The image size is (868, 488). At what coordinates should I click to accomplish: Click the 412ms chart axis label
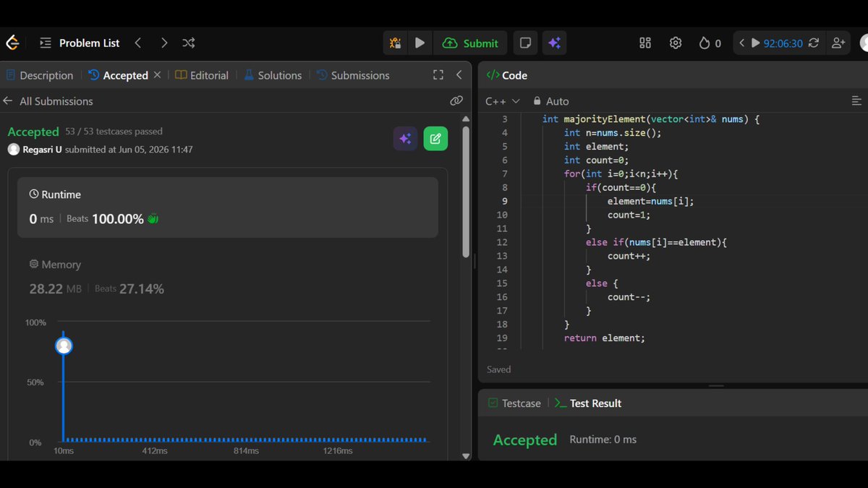155,451
